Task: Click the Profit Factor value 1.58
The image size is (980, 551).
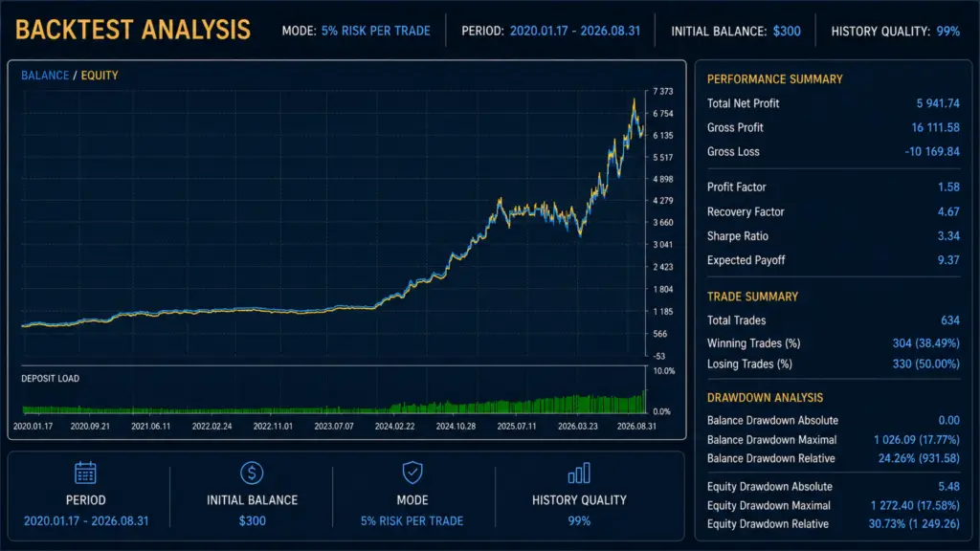Action: [948, 187]
